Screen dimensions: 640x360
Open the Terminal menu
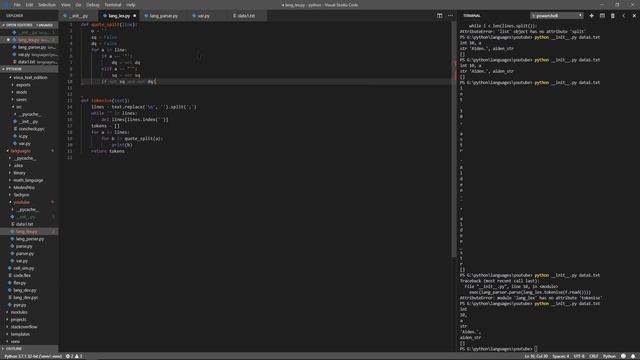coord(113,5)
